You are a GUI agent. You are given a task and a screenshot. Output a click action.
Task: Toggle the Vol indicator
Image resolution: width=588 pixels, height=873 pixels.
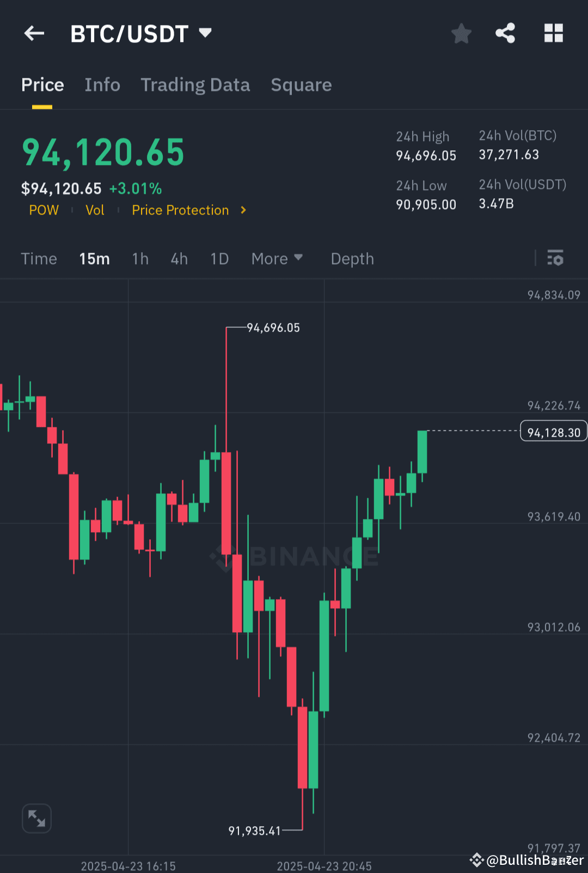coord(95,210)
